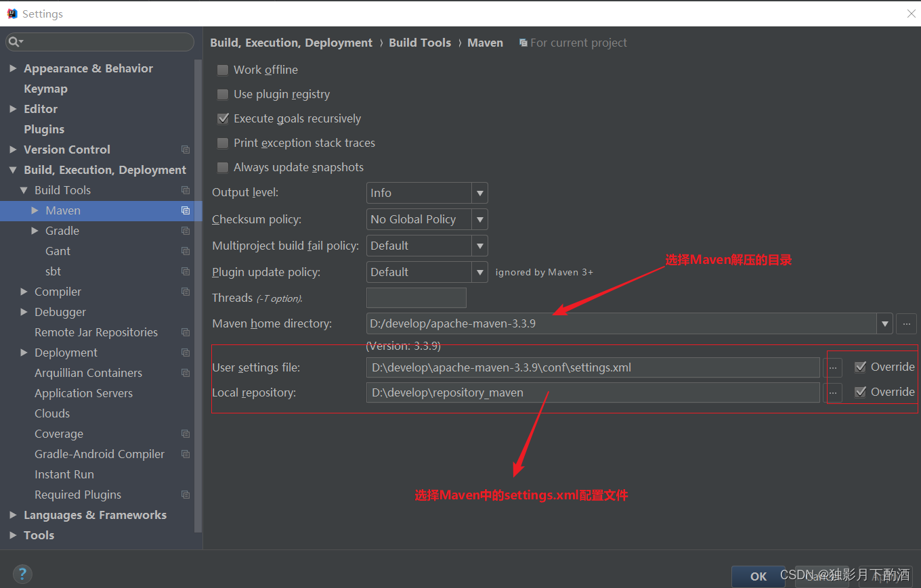Click browse button for User settings file
The height and width of the screenshot is (588, 921).
pyautogui.click(x=833, y=367)
